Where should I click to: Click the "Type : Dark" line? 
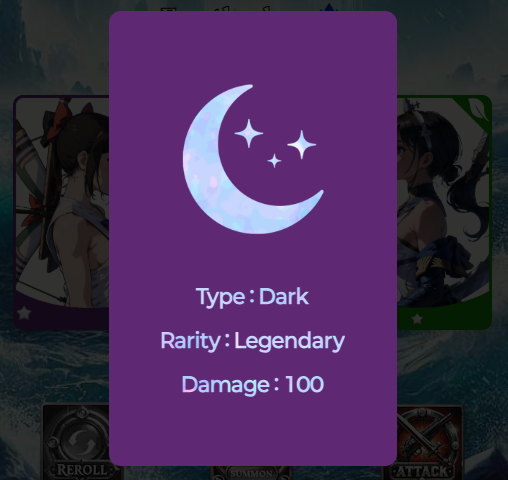pyautogui.click(x=252, y=297)
